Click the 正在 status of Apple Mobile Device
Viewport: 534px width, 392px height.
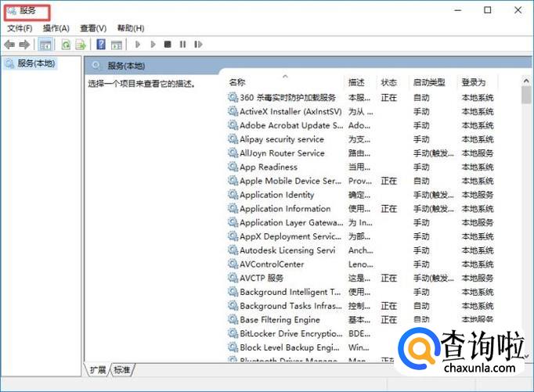[389, 182]
